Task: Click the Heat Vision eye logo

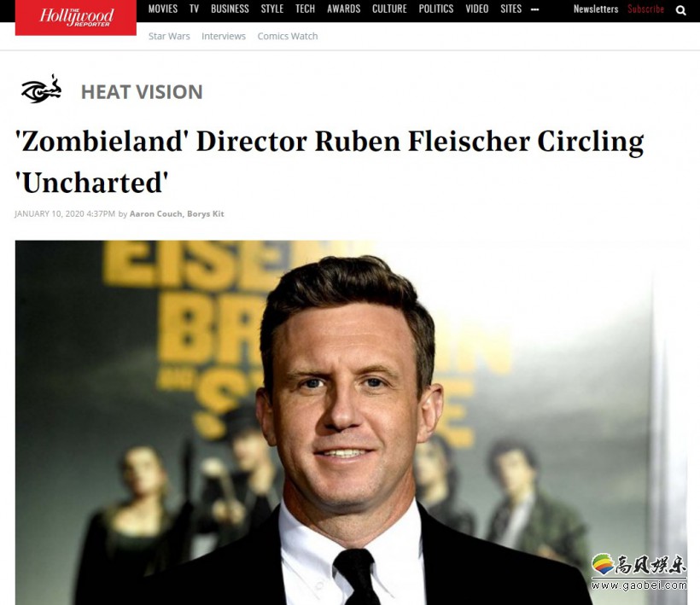Action: tap(41, 90)
